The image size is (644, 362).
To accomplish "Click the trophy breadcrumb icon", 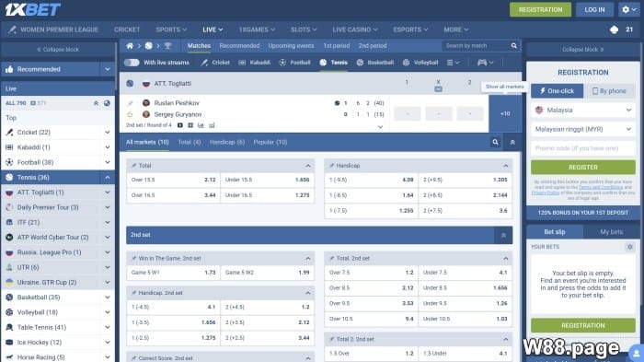I will 167,46.
